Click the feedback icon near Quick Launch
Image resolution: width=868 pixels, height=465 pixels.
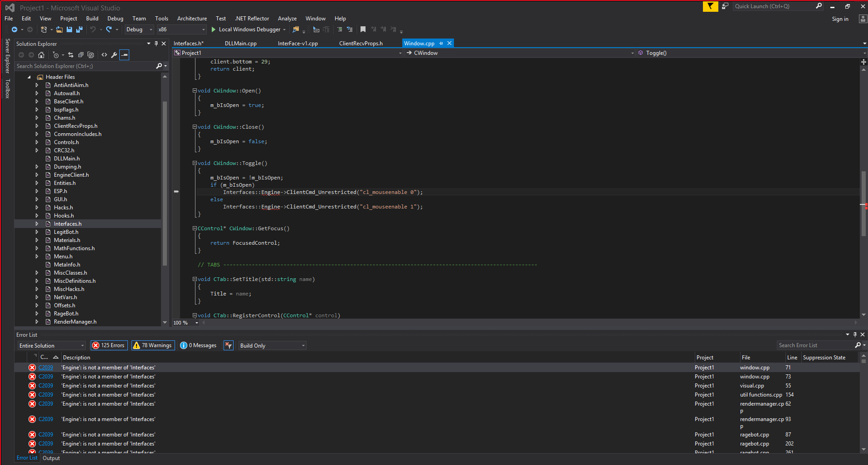725,6
